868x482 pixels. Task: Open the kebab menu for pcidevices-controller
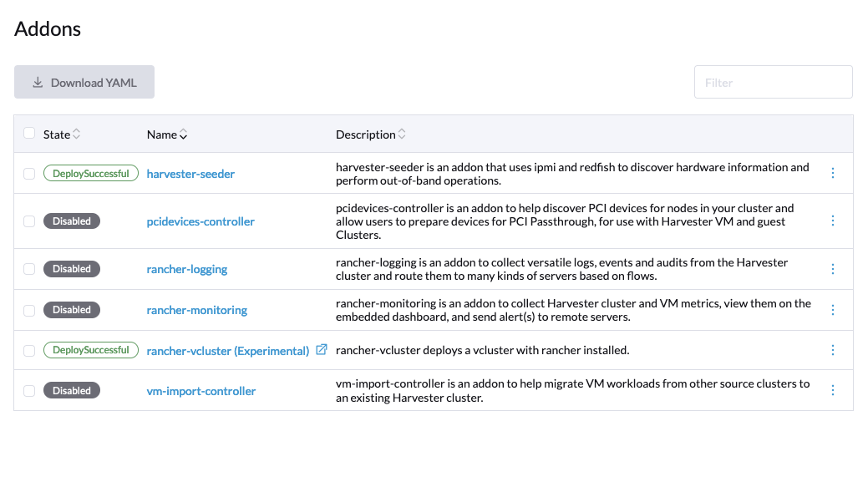(x=832, y=221)
